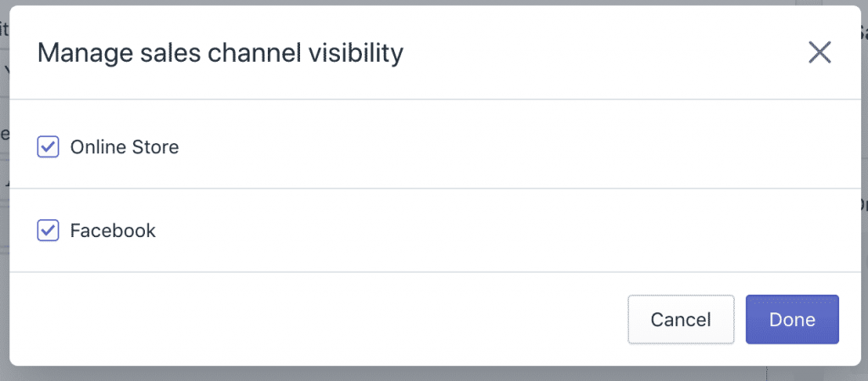Click the blue checkmark beside Facebook
The height and width of the screenshot is (381, 868).
tap(48, 230)
